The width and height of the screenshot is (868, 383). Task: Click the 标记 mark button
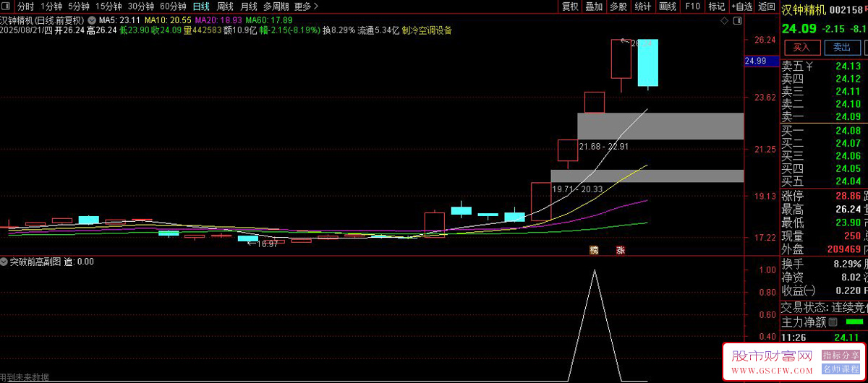[717, 7]
